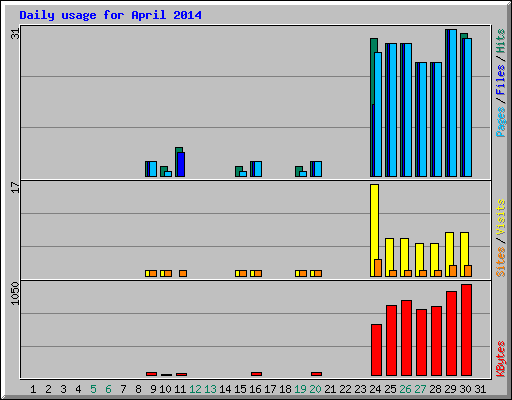The width and height of the screenshot is (512, 400).
Task: Click the cyan Pages bar for day 16
Action: pyautogui.click(x=258, y=169)
